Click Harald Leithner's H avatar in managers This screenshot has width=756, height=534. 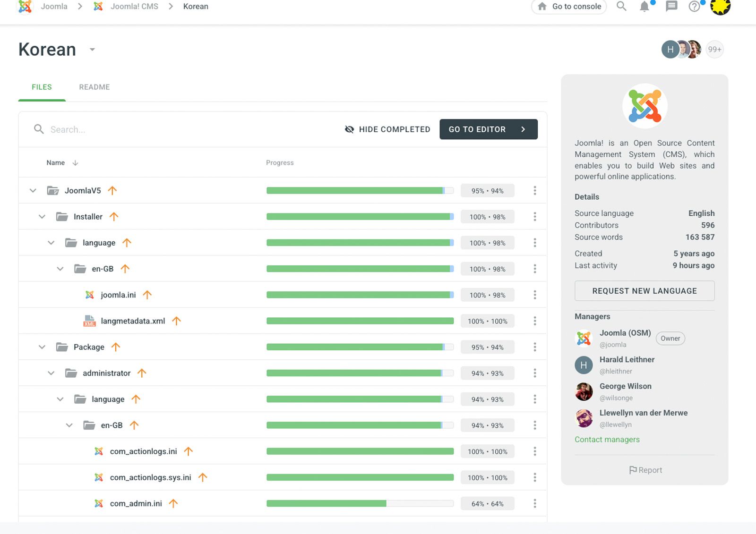point(584,365)
